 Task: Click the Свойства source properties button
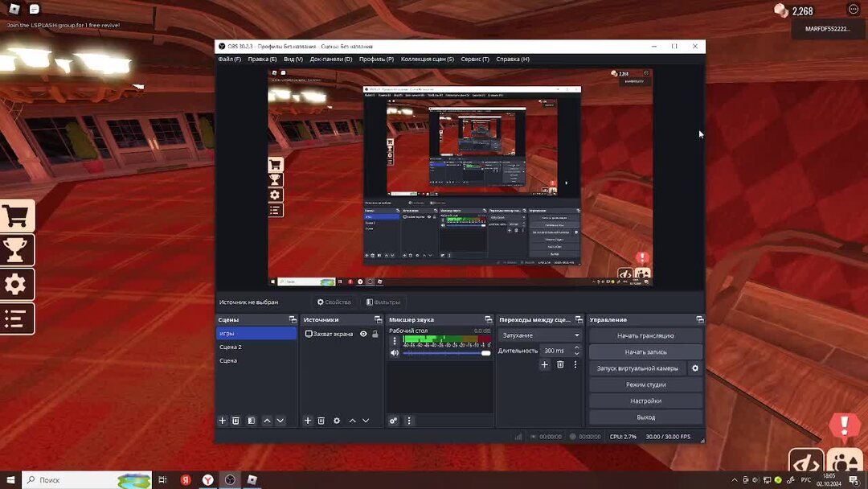click(334, 302)
